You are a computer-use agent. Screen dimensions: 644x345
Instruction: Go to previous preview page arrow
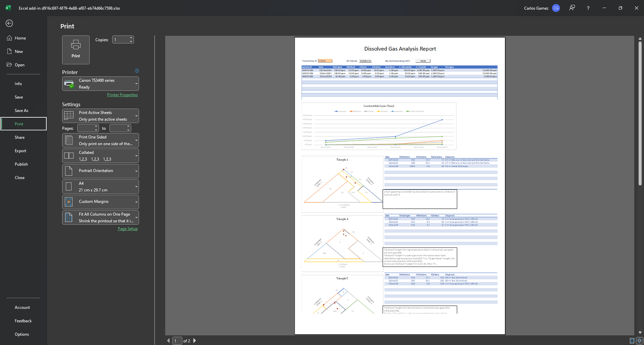point(168,341)
